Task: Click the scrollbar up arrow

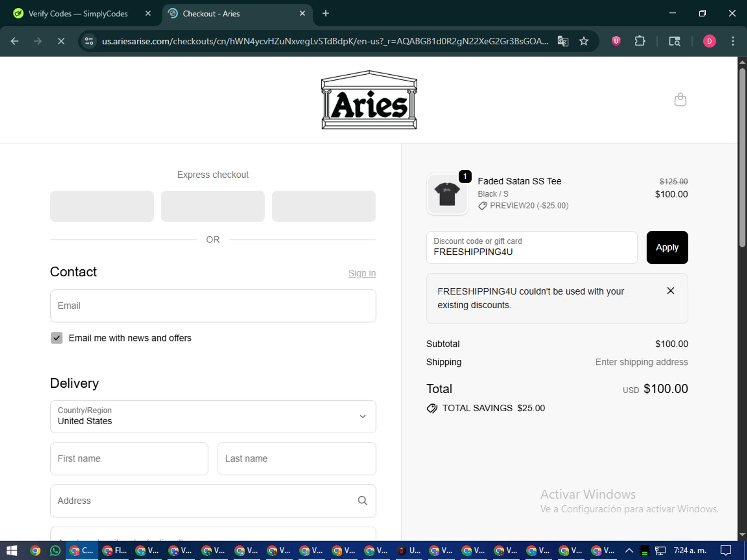Action: (x=742, y=62)
